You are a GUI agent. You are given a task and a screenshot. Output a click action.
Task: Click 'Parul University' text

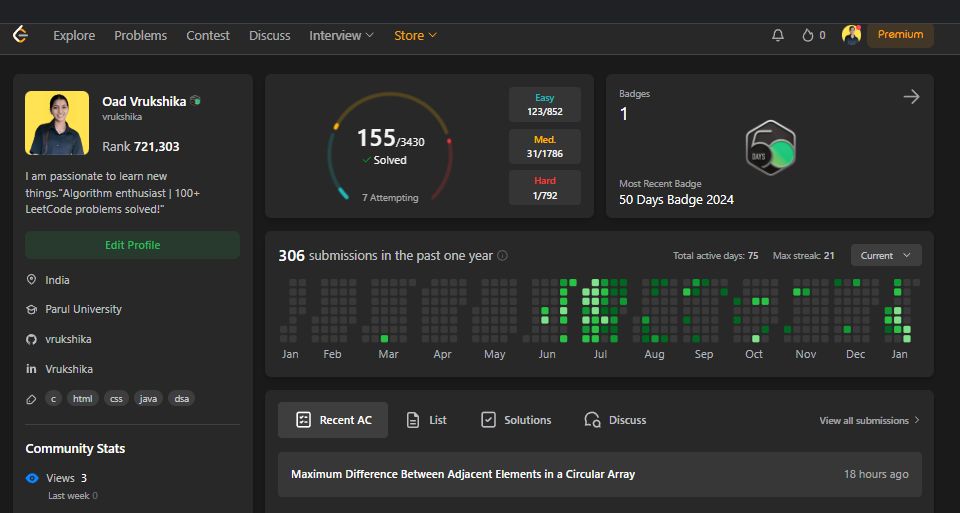tap(83, 309)
